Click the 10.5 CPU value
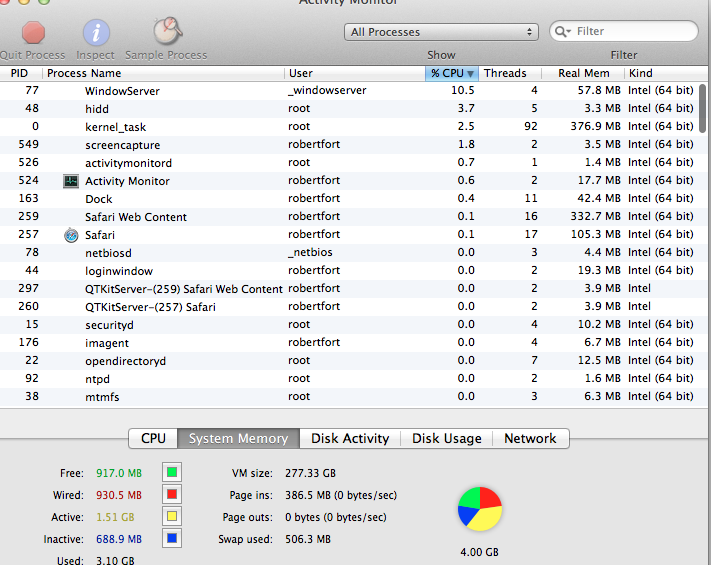This screenshot has width=711, height=565. pos(463,91)
